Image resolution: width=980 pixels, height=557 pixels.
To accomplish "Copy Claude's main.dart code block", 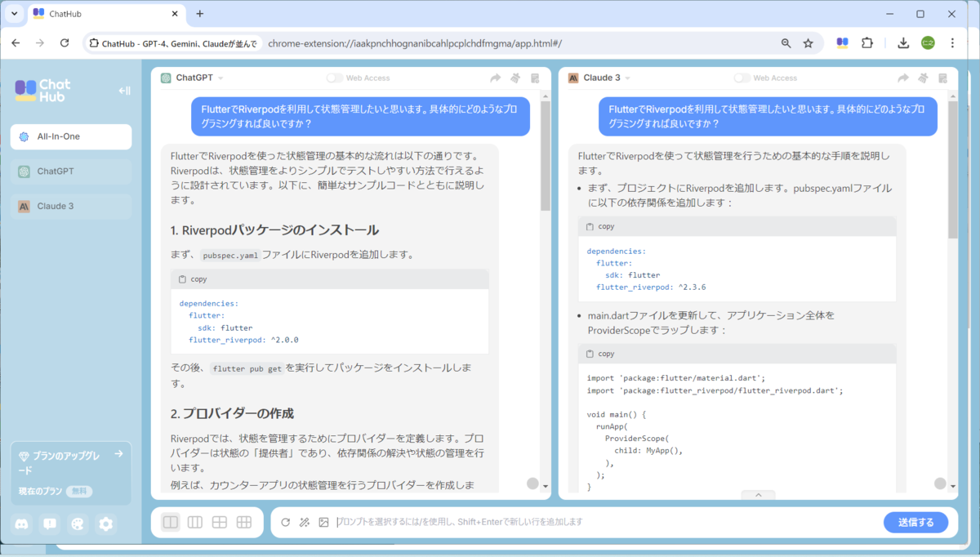I will (x=600, y=354).
